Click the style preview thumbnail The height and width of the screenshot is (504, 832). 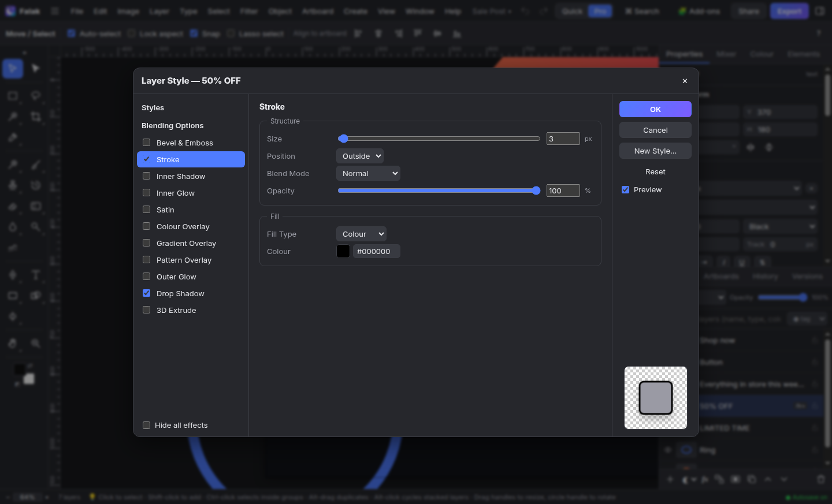pos(656,398)
